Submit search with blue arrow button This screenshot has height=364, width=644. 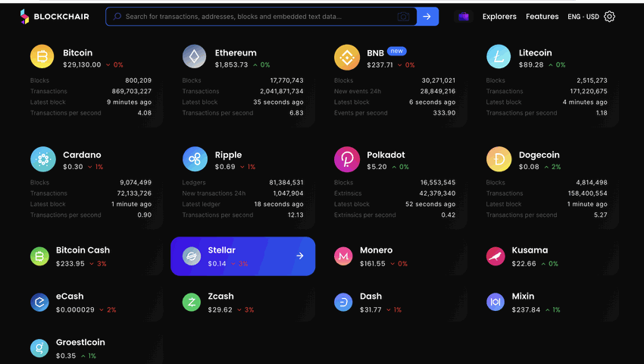point(427,17)
